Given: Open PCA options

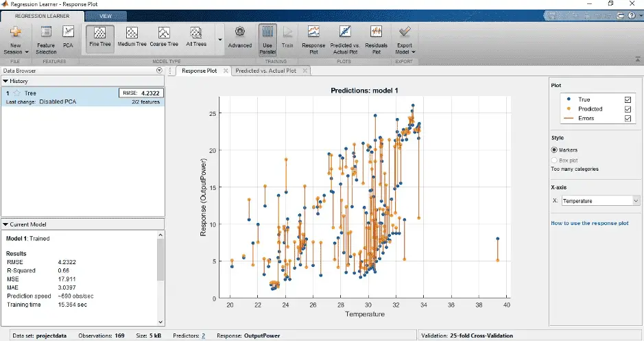Looking at the screenshot, I should point(68,37).
